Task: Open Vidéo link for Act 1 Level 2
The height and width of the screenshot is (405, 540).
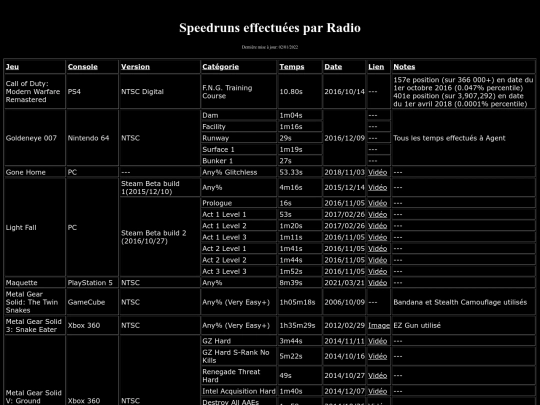Action: click(377, 226)
